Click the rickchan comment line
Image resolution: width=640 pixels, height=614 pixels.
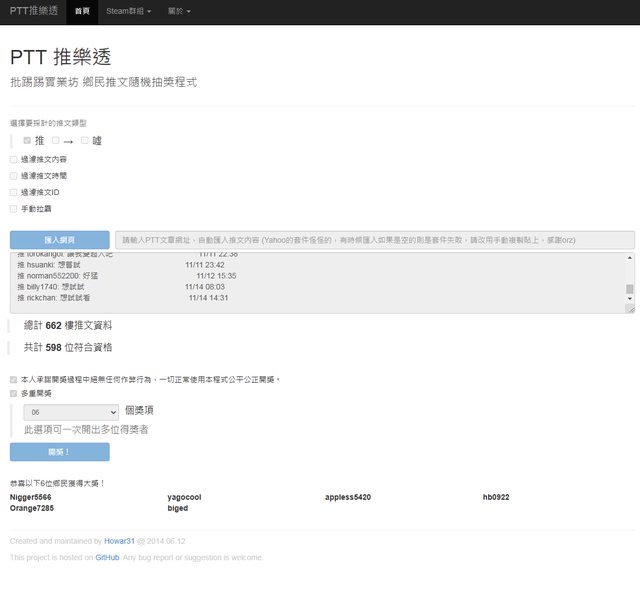[122, 298]
